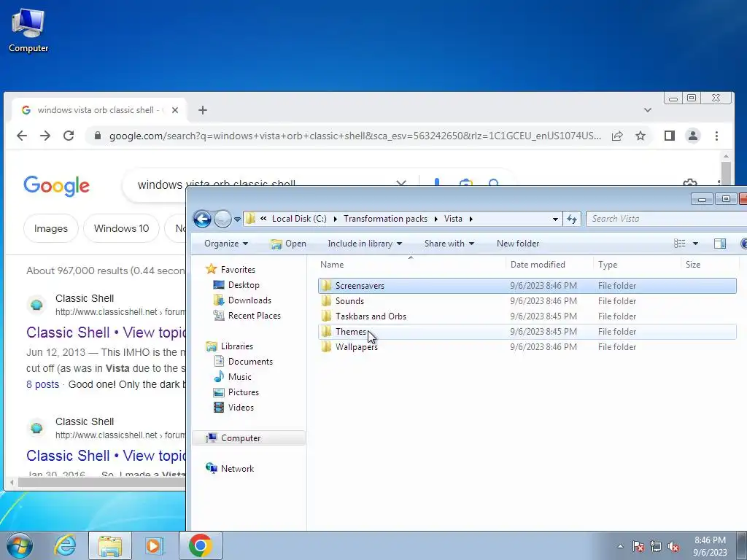747x560 pixels.
Task: Select Desktop in the navigation pane
Action: click(236, 285)
